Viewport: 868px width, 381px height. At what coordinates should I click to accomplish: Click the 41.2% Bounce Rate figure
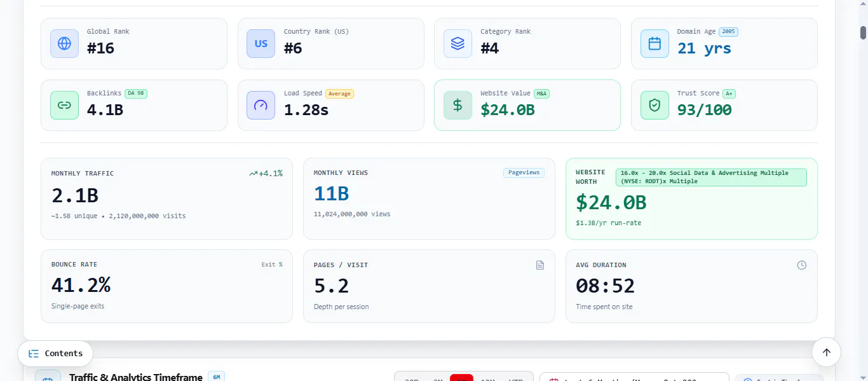81,286
